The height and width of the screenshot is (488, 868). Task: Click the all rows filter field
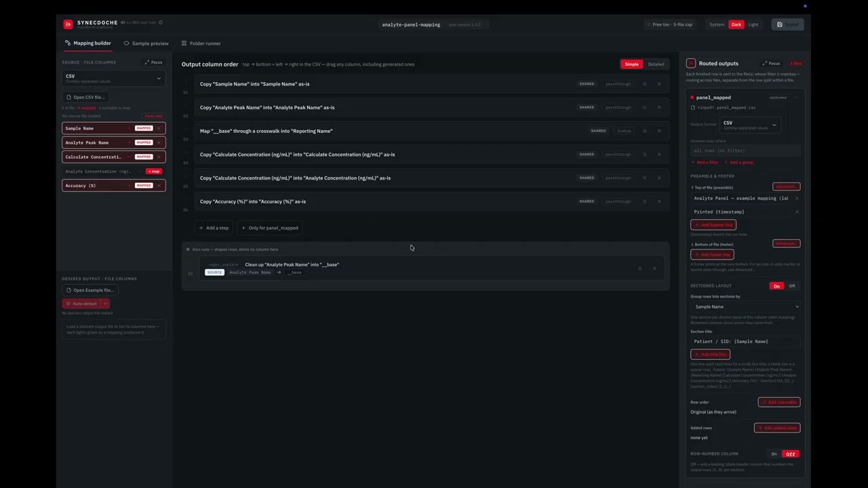(745, 150)
